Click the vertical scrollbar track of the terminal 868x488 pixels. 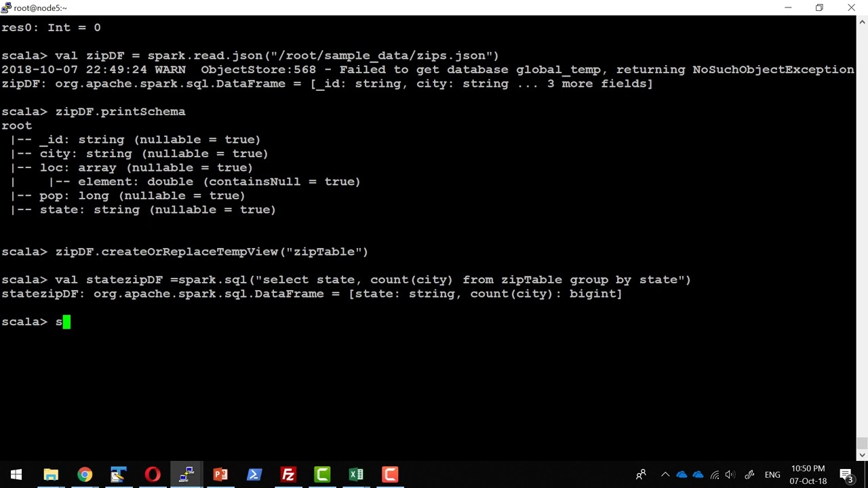[862, 237]
